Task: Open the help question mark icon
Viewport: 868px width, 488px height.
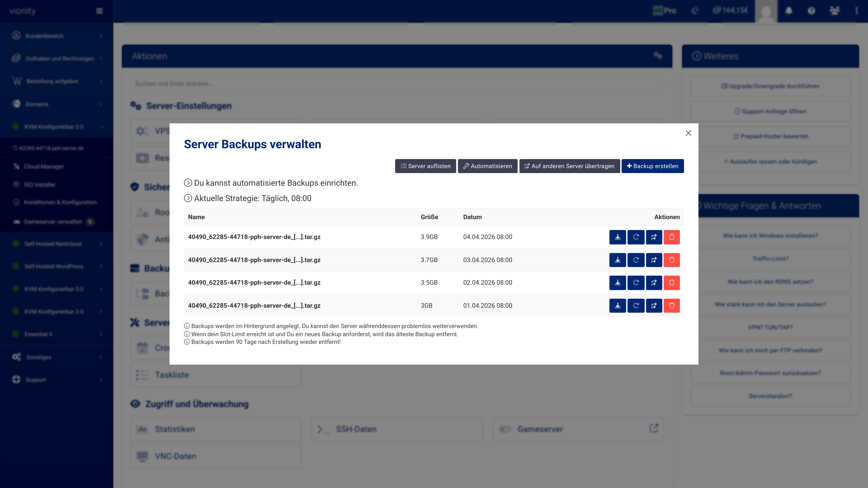Action: 811,11
